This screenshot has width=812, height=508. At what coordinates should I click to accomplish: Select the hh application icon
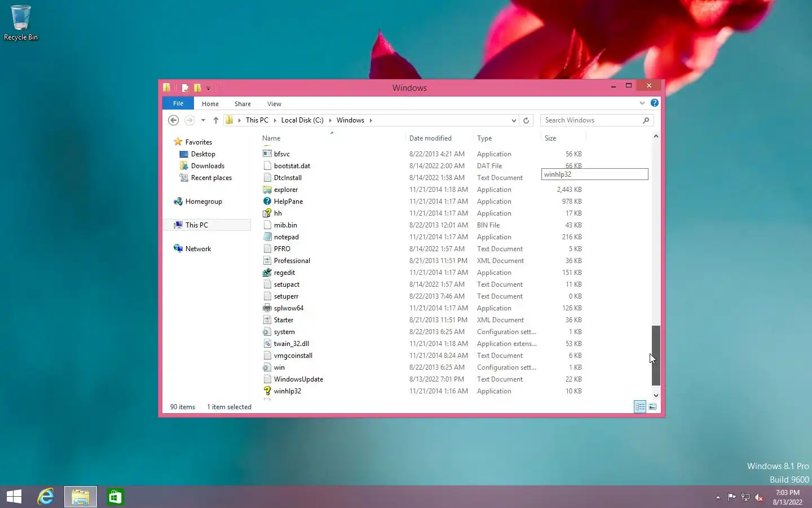(267, 213)
